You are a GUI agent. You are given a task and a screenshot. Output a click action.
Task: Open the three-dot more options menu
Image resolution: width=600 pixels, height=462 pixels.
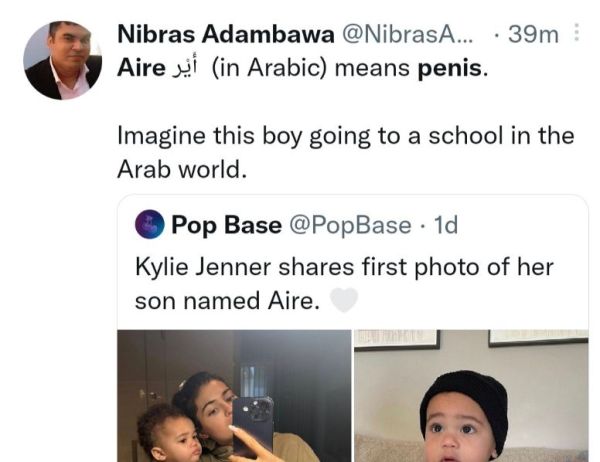tap(573, 34)
